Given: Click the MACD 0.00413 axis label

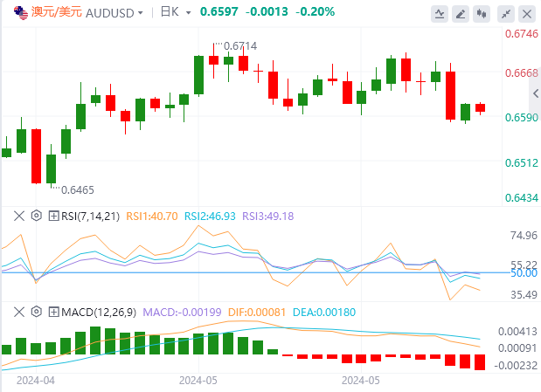Looking at the screenshot, I should 517,332.
